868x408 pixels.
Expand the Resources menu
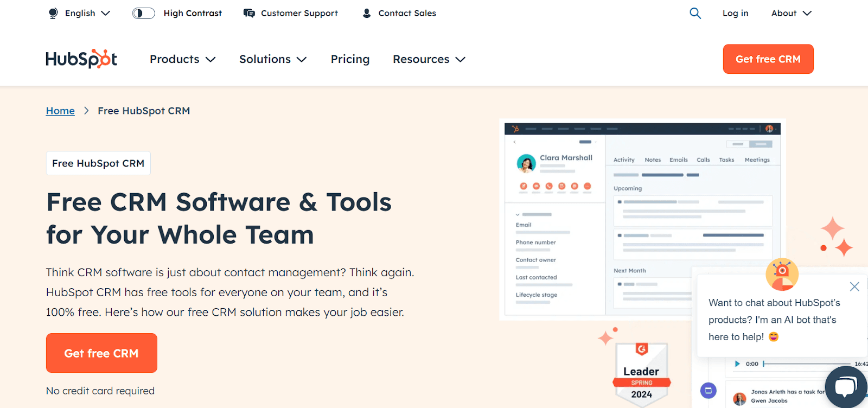[429, 59]
